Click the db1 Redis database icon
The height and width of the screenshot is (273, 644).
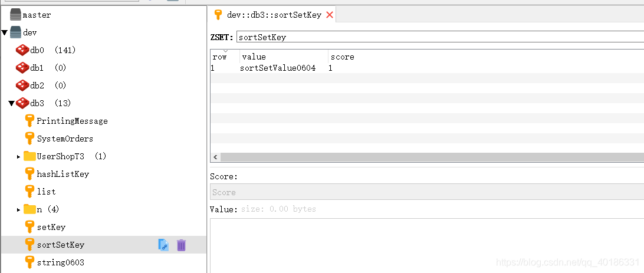tap(22, 68)
